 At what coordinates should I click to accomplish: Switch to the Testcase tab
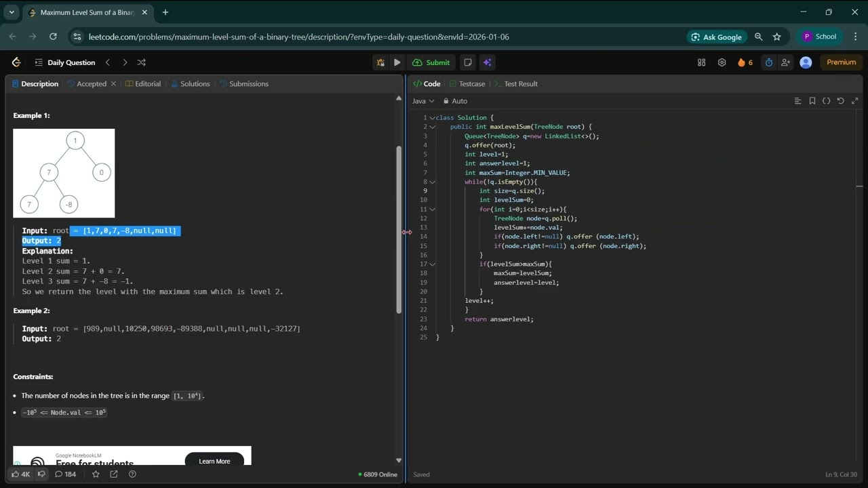tap(467, 84)
